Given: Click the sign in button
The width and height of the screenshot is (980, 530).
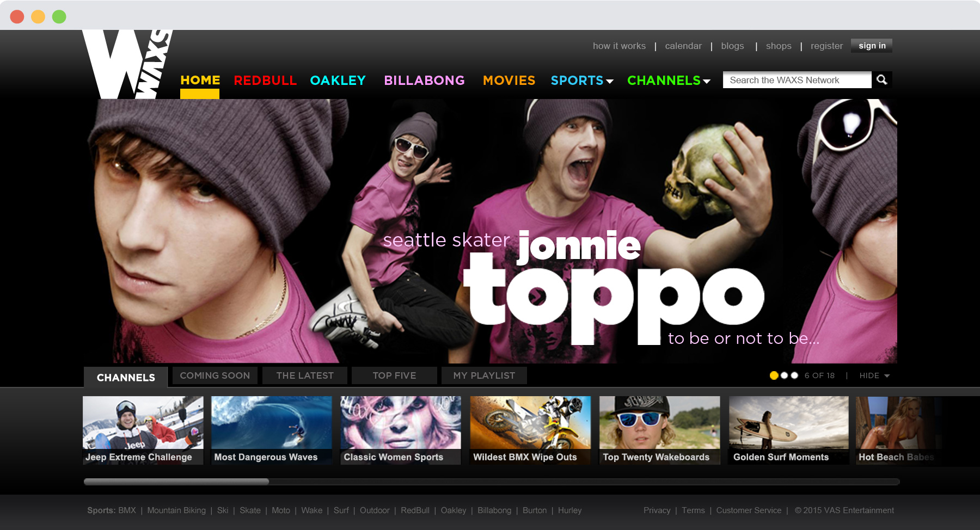Looking at the screenshot, I should [872, 46].
